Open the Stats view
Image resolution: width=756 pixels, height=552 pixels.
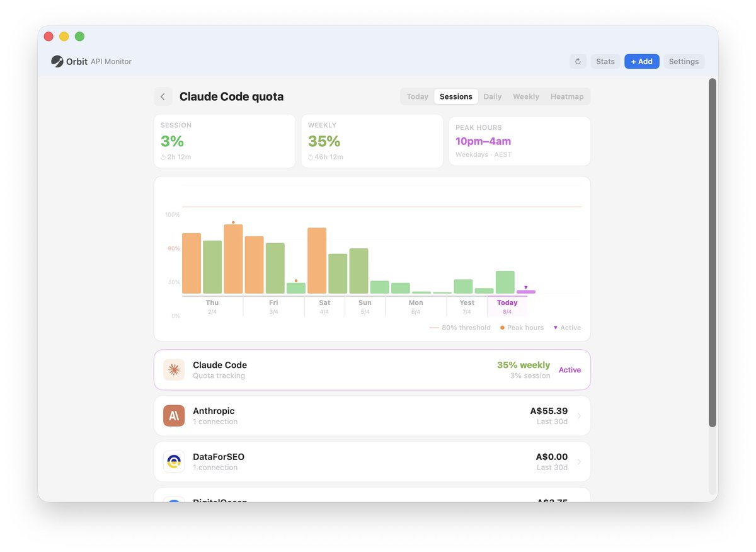tap(605, 61)
